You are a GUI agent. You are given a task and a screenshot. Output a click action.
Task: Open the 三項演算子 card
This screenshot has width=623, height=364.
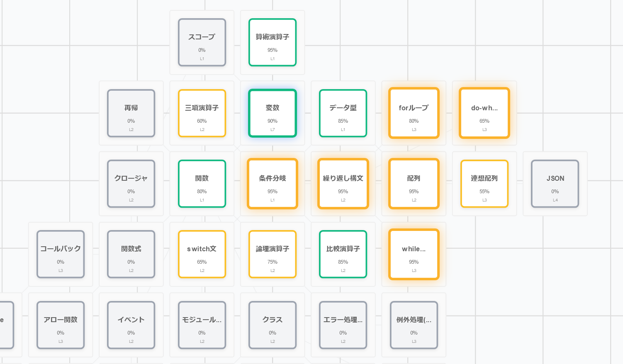[x=202, y=113]
